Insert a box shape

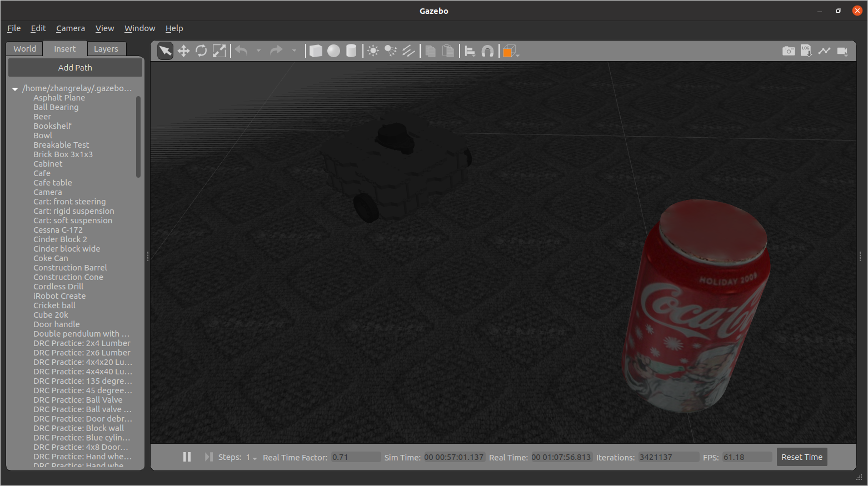tap(316, 51)
